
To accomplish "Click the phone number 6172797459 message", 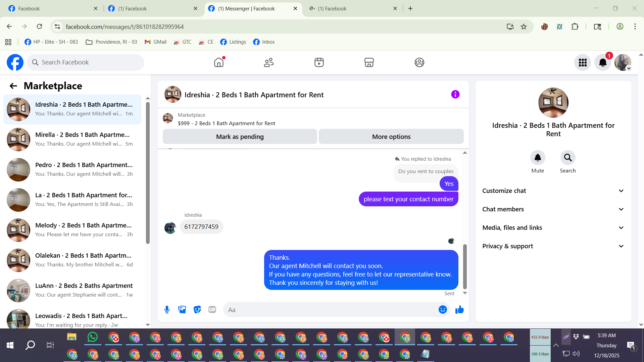I will 201,227.
